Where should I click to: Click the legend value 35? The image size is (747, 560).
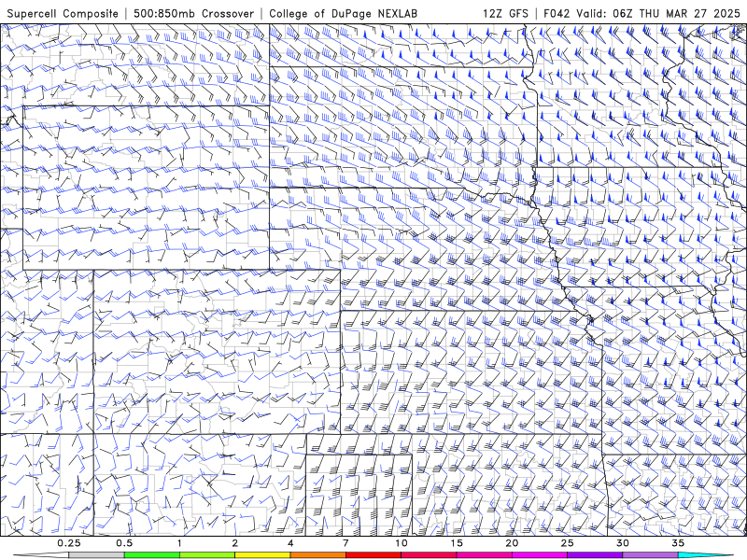[678, 543]
